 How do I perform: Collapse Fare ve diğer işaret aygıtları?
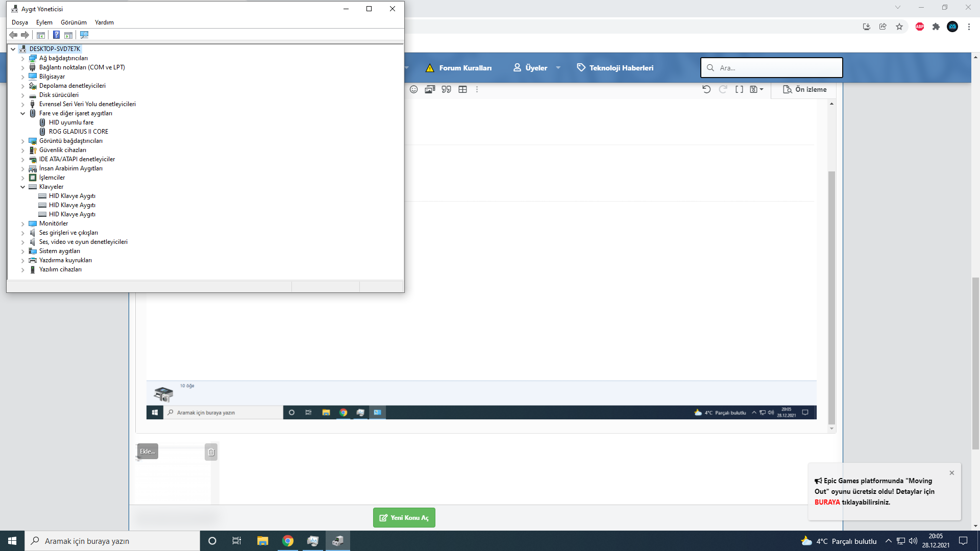22,113
